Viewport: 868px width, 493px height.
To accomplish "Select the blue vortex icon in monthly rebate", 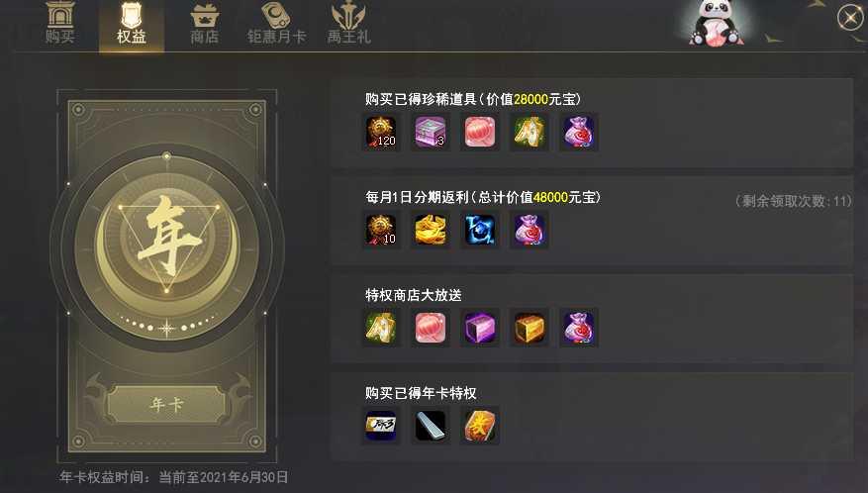I will pyautogui.click(x=479, y=230).
